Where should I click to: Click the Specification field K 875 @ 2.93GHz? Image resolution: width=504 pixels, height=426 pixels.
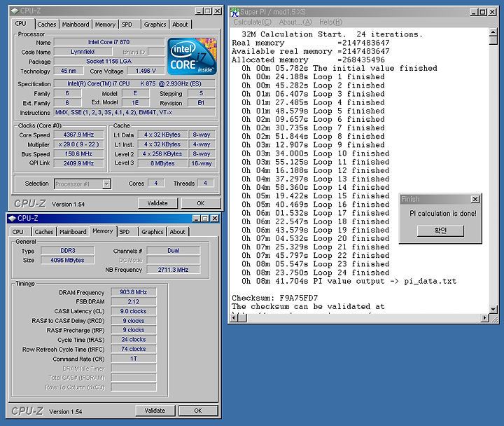click(x=134, y=83)
